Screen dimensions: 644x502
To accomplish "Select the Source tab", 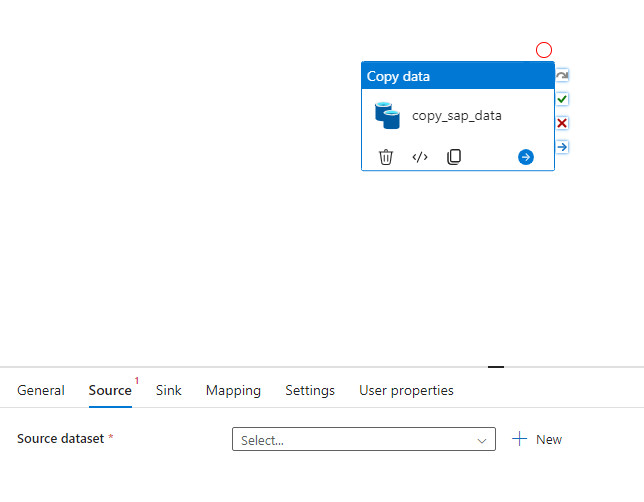I will click(x=110, y=390).
